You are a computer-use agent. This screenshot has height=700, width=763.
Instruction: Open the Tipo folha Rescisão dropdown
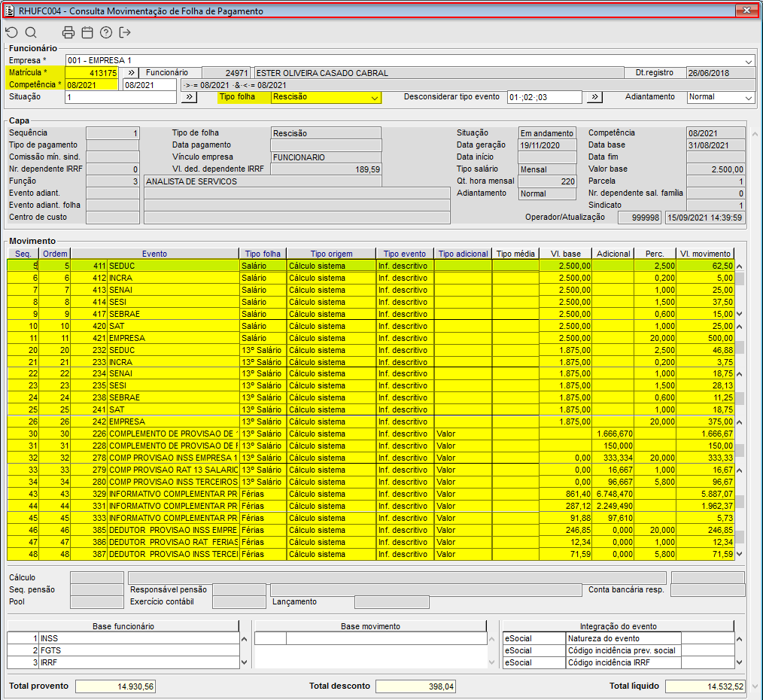375,98
